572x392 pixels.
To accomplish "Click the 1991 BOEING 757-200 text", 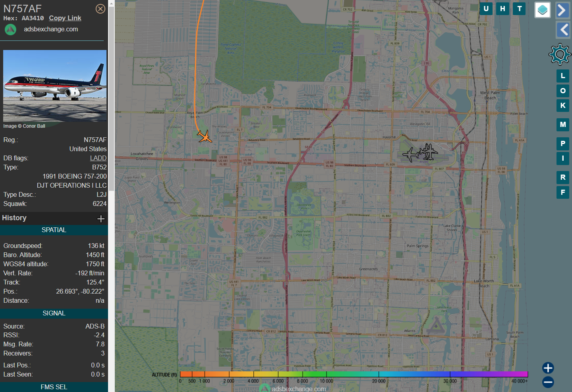I will pyautogui.click(x=75, y=177).
